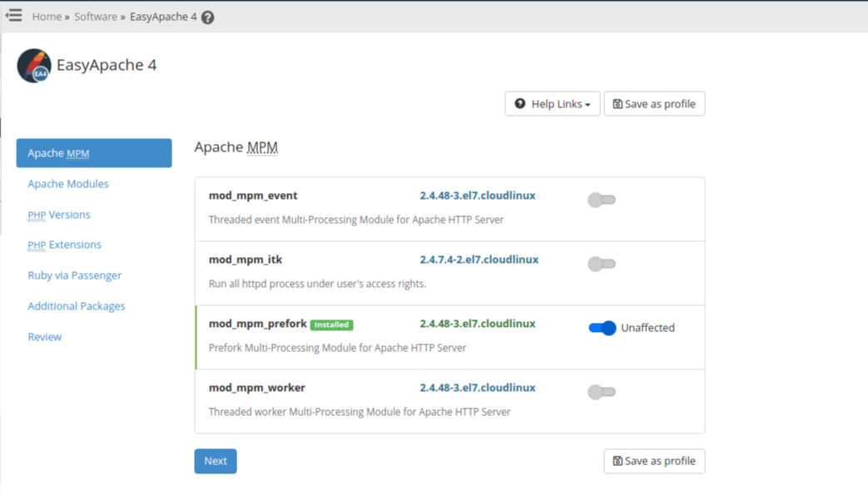The height and width of the screenshot is (495, 868).
Task: Open help via the question mark icon beside EasyApache 4
Action: 207,17
